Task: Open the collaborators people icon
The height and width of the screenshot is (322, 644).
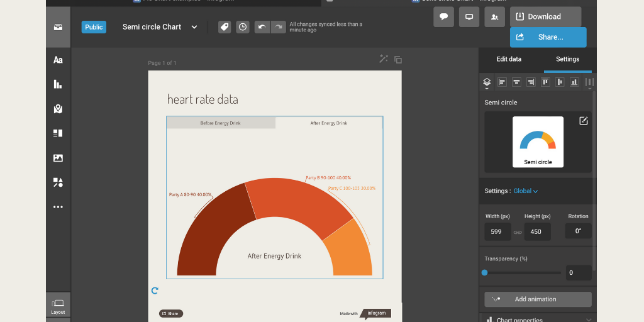Action: point(495,17)
